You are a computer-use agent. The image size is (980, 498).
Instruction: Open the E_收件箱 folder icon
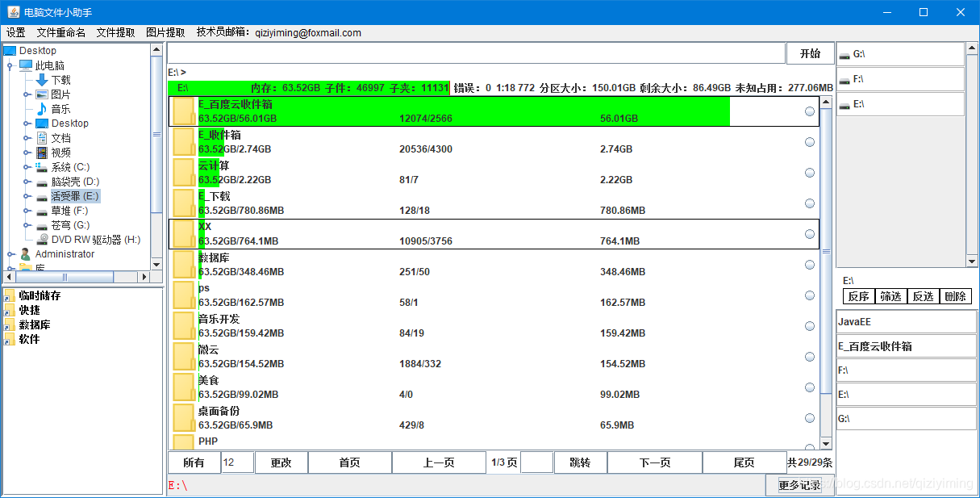point(184,142)
